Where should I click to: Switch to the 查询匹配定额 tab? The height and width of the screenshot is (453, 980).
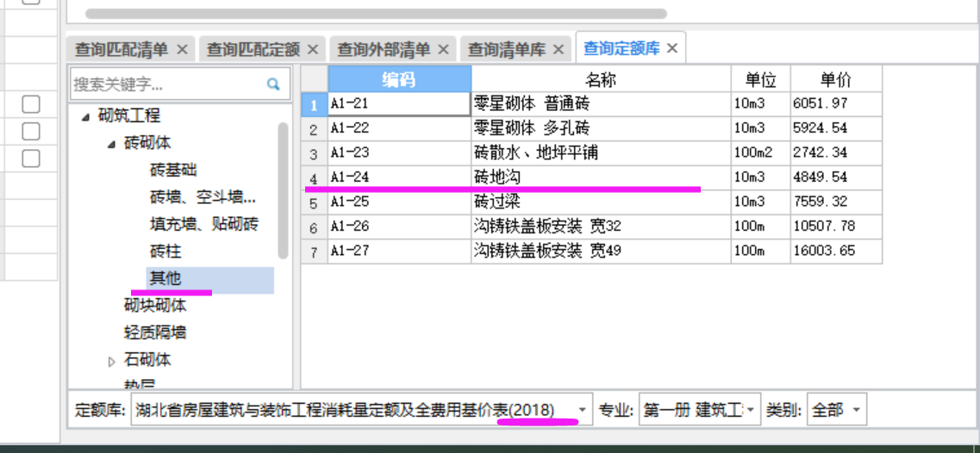coord(253,49)
